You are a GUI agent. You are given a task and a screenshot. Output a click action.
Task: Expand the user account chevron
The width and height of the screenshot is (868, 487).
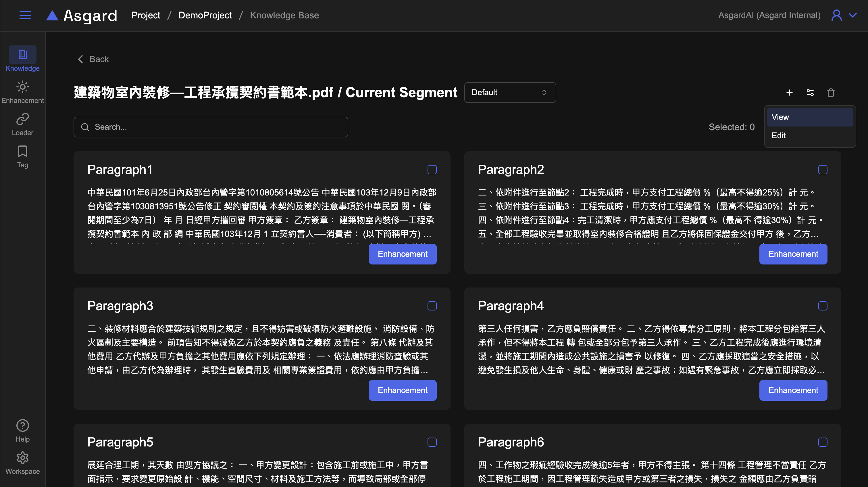pyautogui.click(x=852, y=15)
